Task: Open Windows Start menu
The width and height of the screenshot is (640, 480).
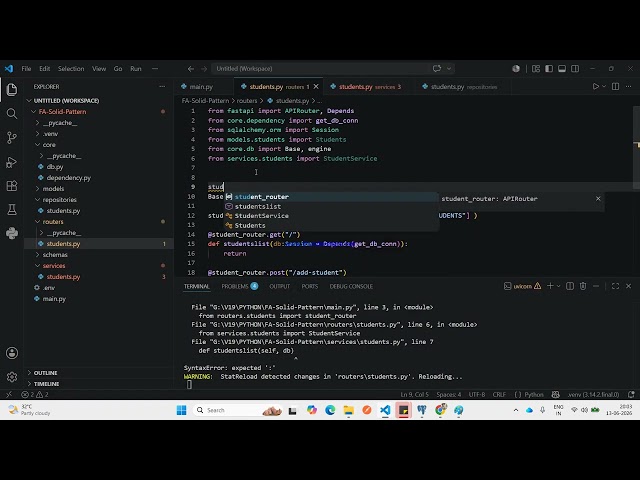Action: (182, 410)
